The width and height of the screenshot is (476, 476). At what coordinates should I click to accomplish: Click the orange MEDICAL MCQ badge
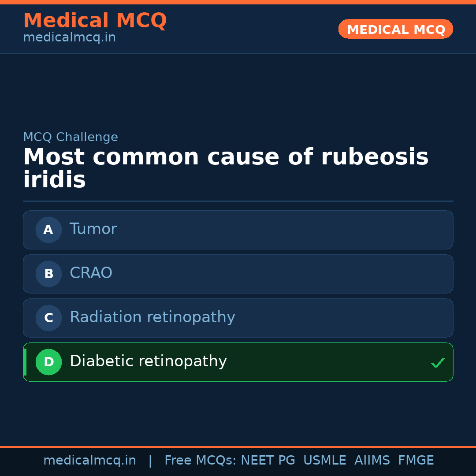coord(395,30)
